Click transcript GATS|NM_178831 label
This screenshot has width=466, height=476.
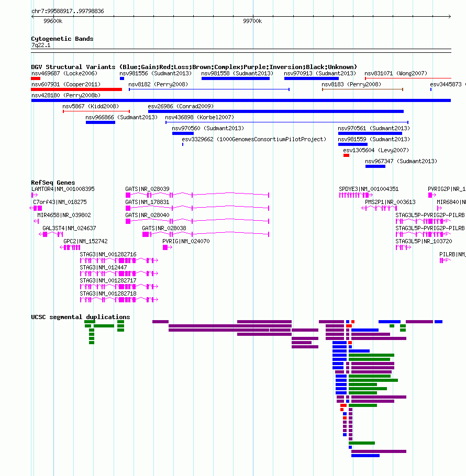coord(147,202)
